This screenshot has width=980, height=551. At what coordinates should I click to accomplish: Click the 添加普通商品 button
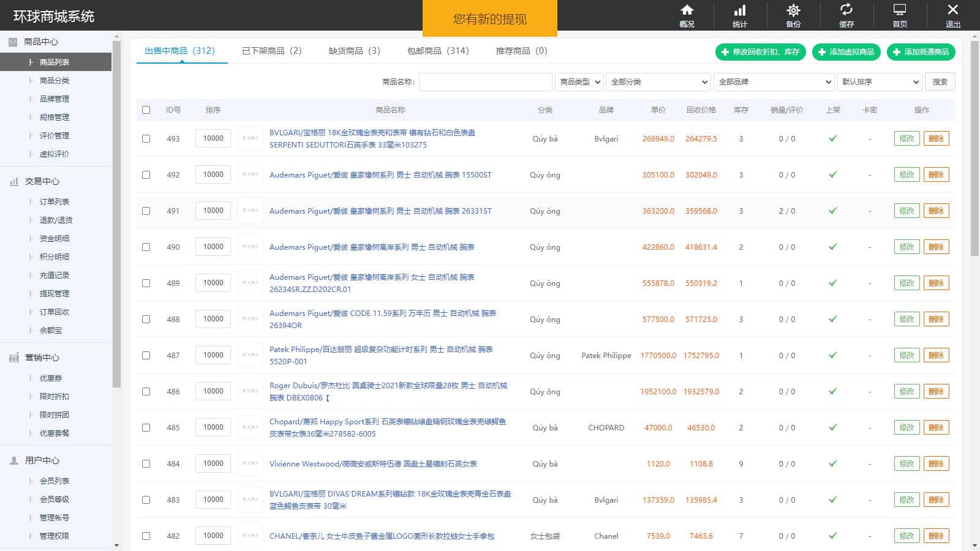[921, 52]
